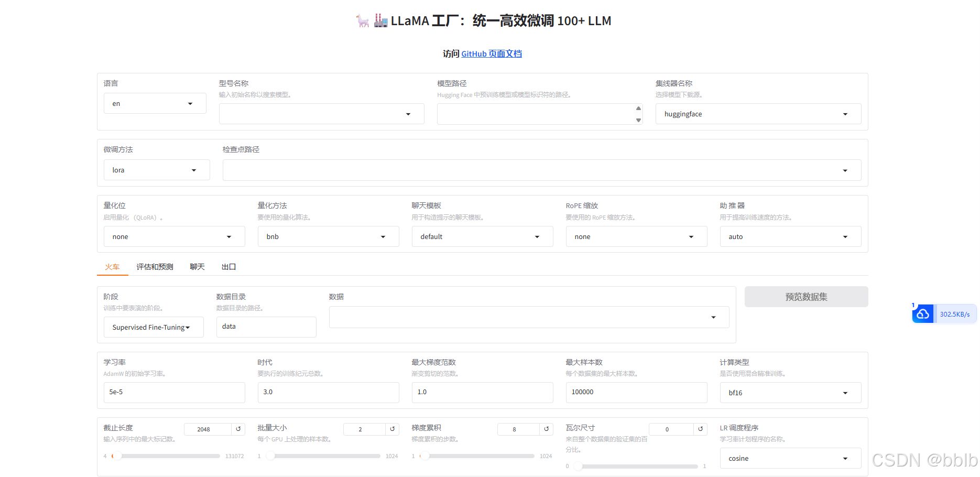
Task: Switch to the 聊天 tab
Action: click(x=197, y=266)
